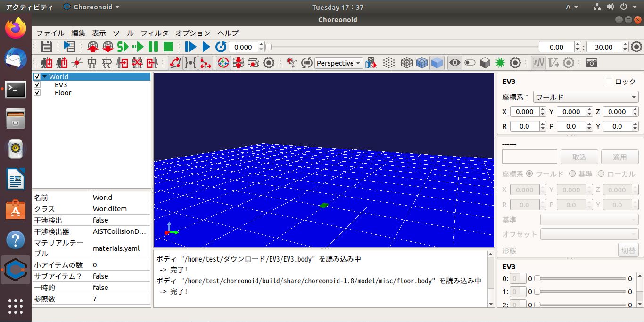The width and height of the screenshot is (644, 322).
Task: Click the circular colored arrows target icon
Action: 223,63
